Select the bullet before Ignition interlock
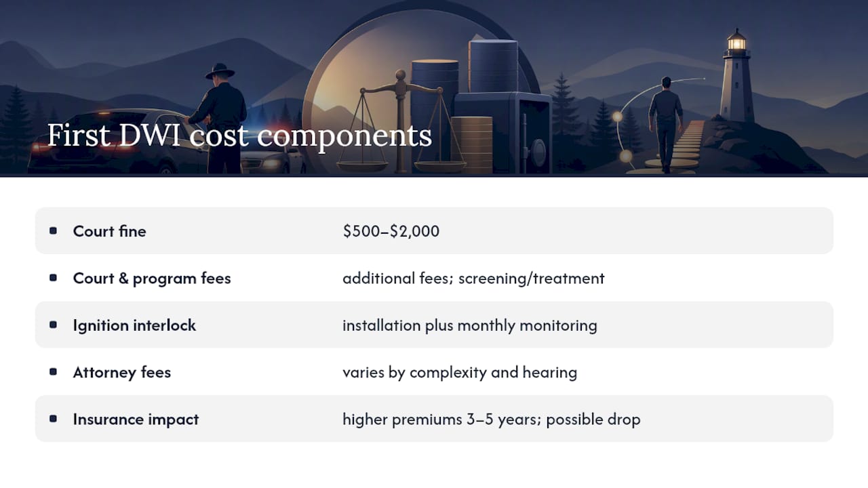 coord(54,325)
